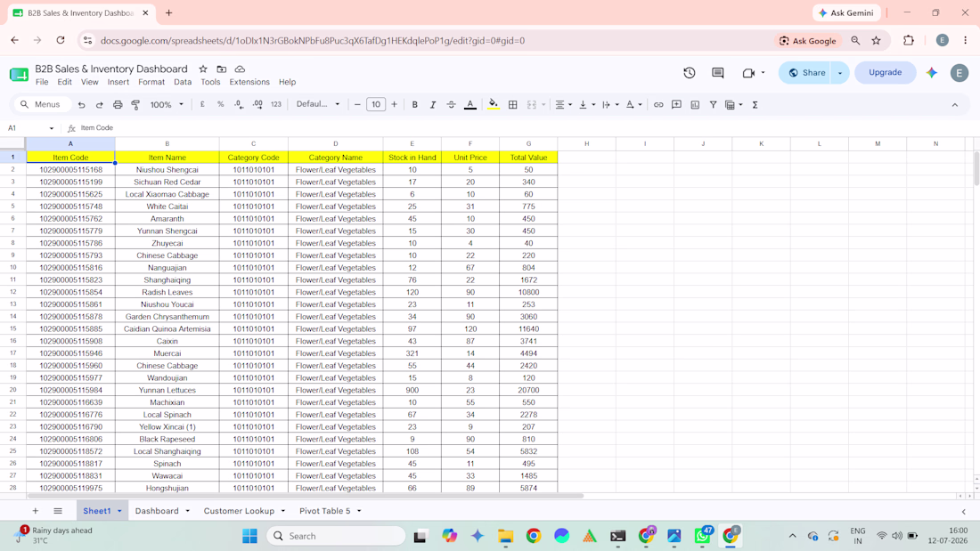
Task: Switch to the Dashboard sheet tab
Action: [157, 511]
